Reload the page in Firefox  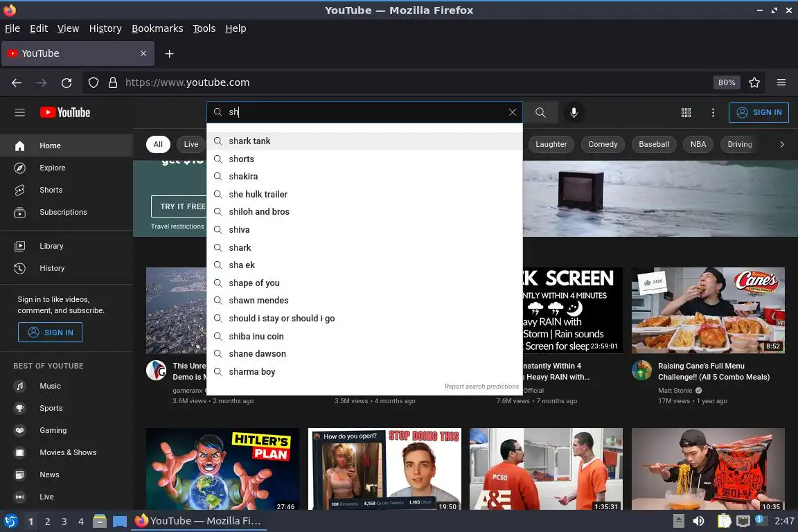point(66,82)
